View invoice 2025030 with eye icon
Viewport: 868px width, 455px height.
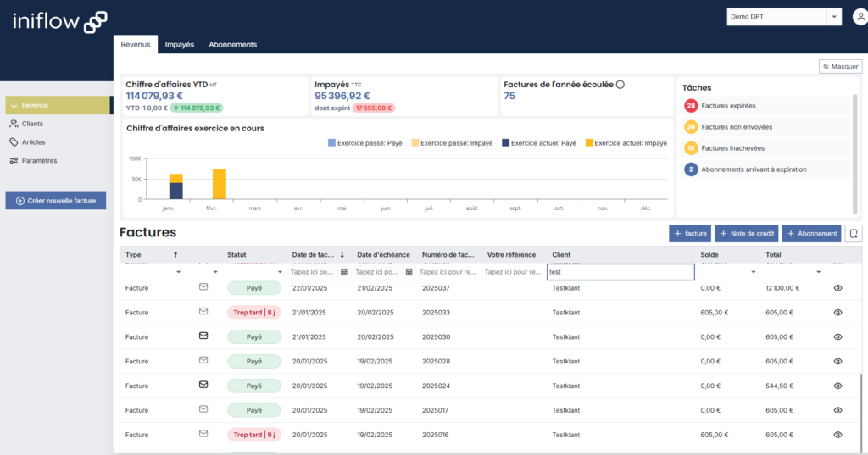[x=837, y=336]
